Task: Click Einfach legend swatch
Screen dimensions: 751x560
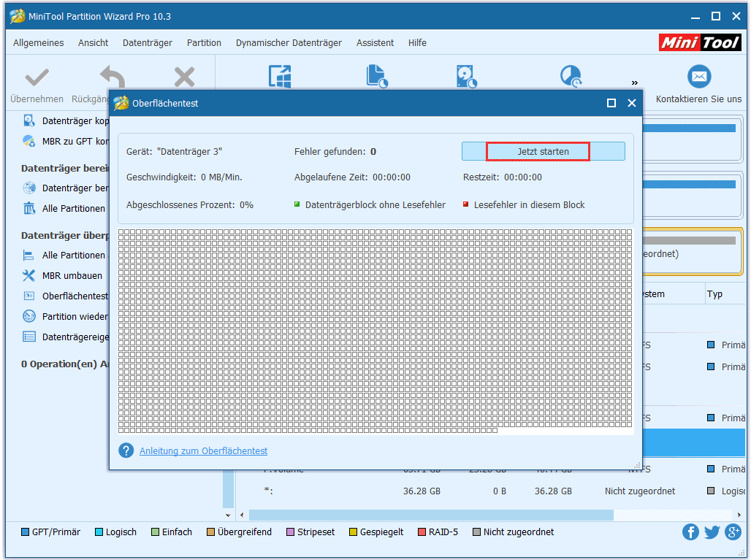Action: tap(155, 532)
